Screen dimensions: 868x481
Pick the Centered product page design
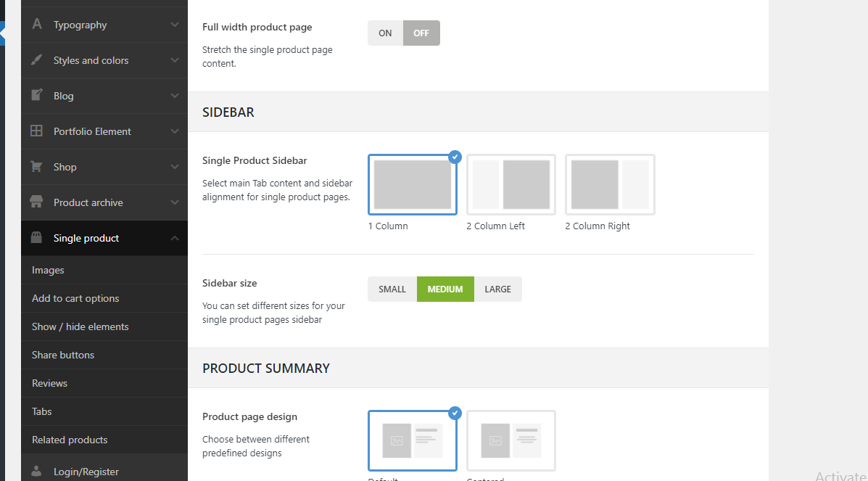[x=511, y=440]
